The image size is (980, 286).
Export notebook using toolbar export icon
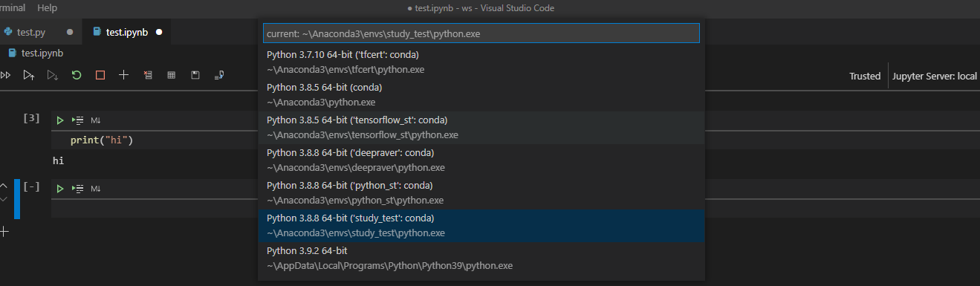pos(219,75)
